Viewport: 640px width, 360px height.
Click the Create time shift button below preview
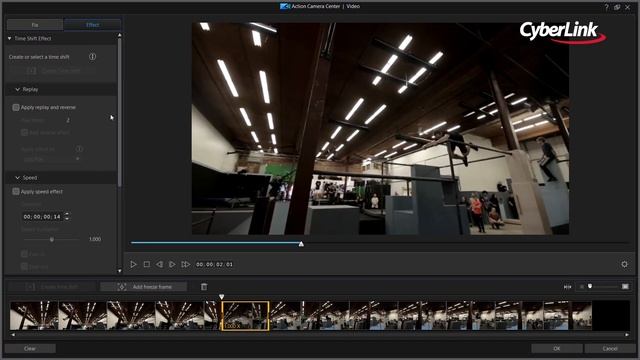(52, 287)
